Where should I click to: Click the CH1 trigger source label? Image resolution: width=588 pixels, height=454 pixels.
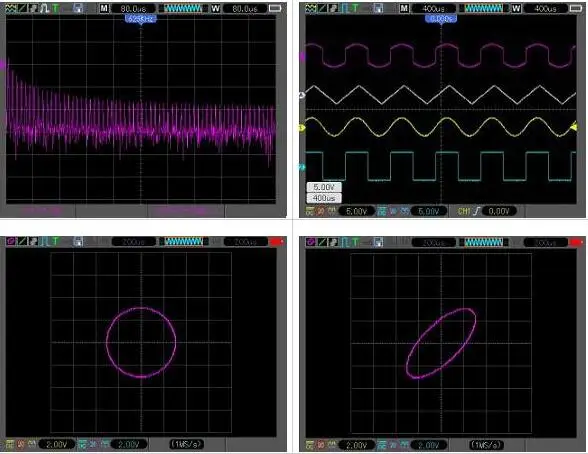(x=464, y=211)
